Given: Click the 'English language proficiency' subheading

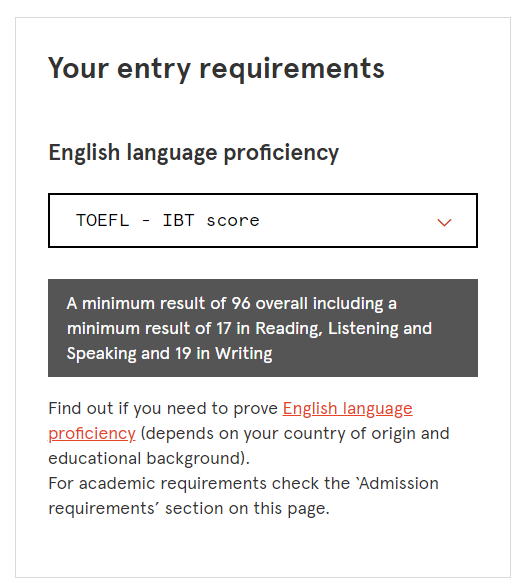Looking at the screenshot, I should (x=193, y=153).
